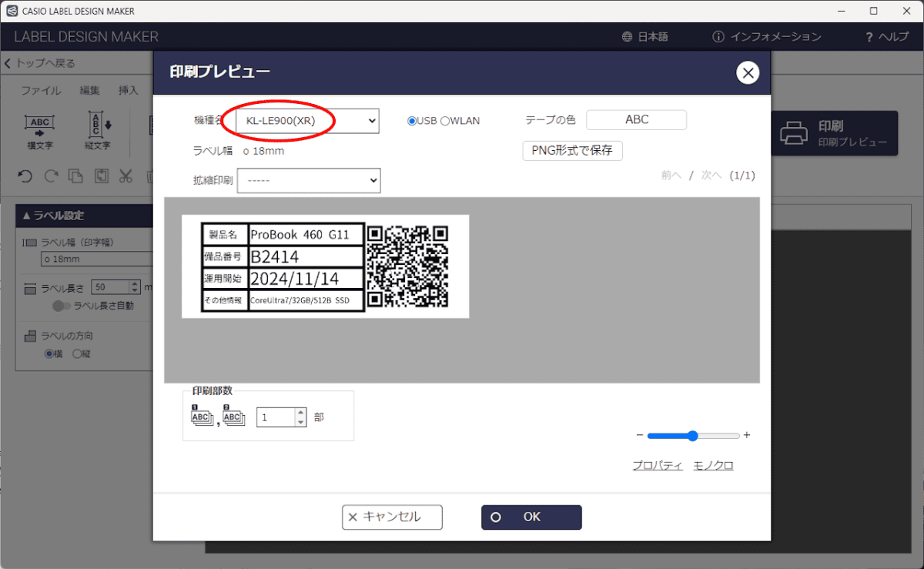Open the ヘルプ menu item

pyautogui.click(x=894, y=37)
